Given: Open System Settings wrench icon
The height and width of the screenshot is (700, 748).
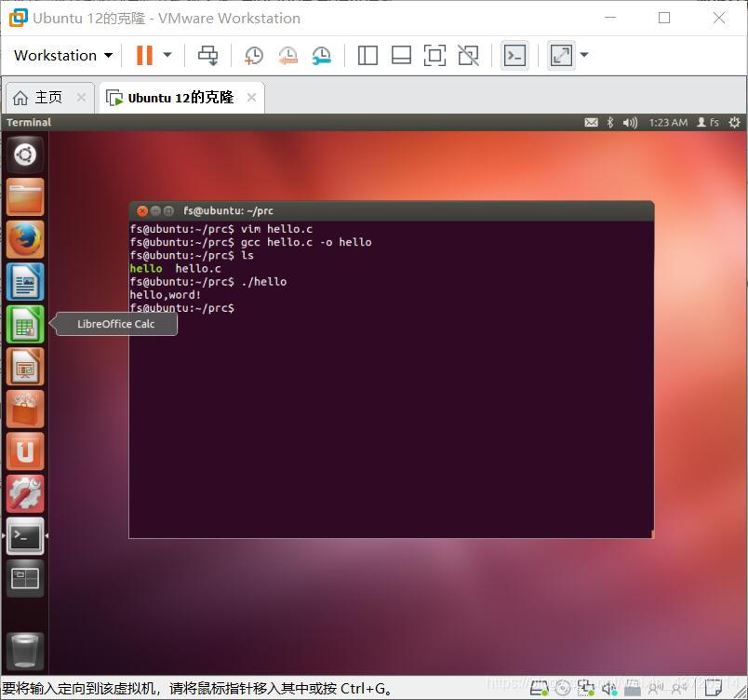Looking at the screenshot, I should pyautogui.click(x=25, y=493).
